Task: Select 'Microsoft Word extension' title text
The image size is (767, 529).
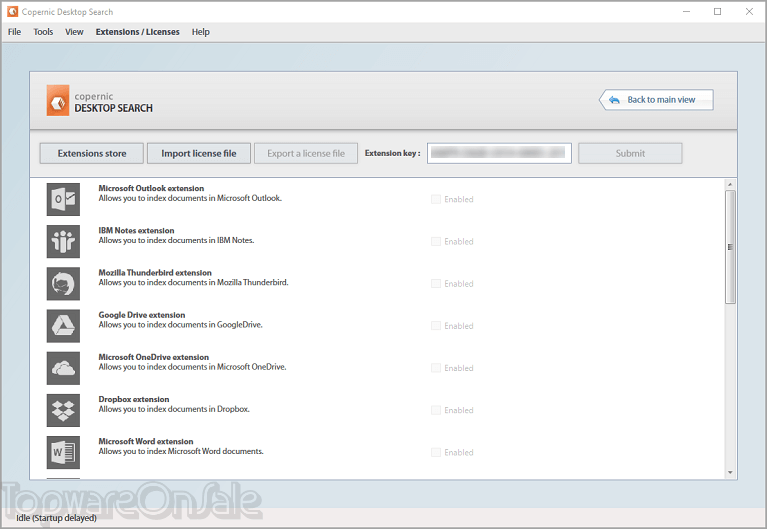Action: (x=146, y=441)
